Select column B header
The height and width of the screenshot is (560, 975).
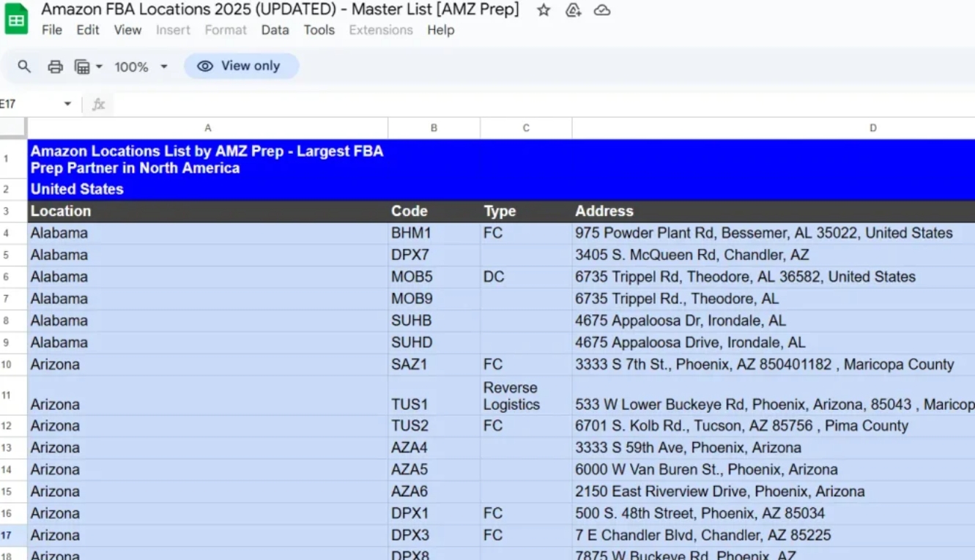434,128
